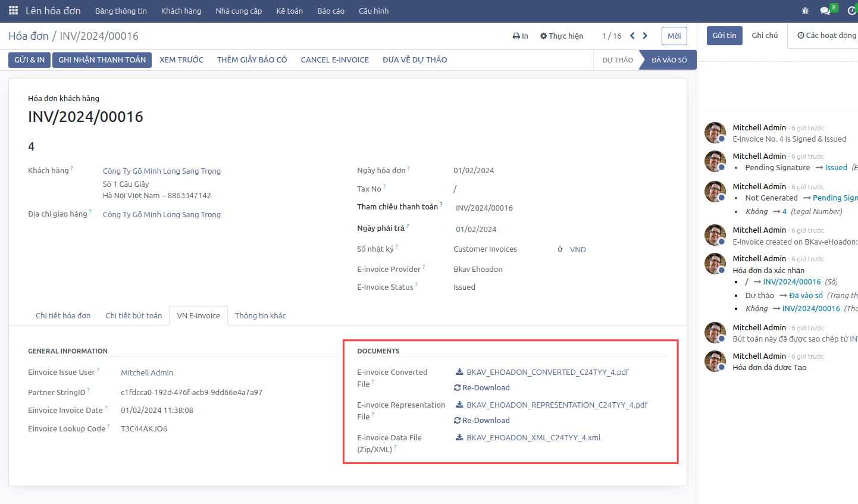Go to previous record arrow
The image size is (858, 504).
click(x=632, y=36)
